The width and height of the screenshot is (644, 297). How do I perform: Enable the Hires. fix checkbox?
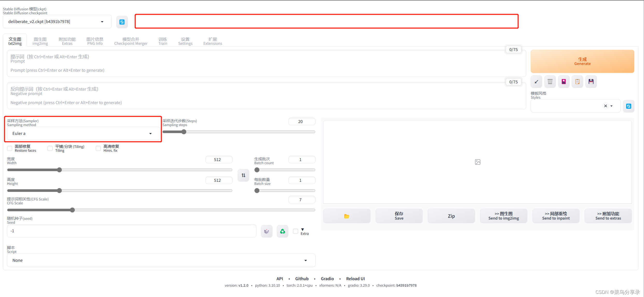[x=98, y=148]
